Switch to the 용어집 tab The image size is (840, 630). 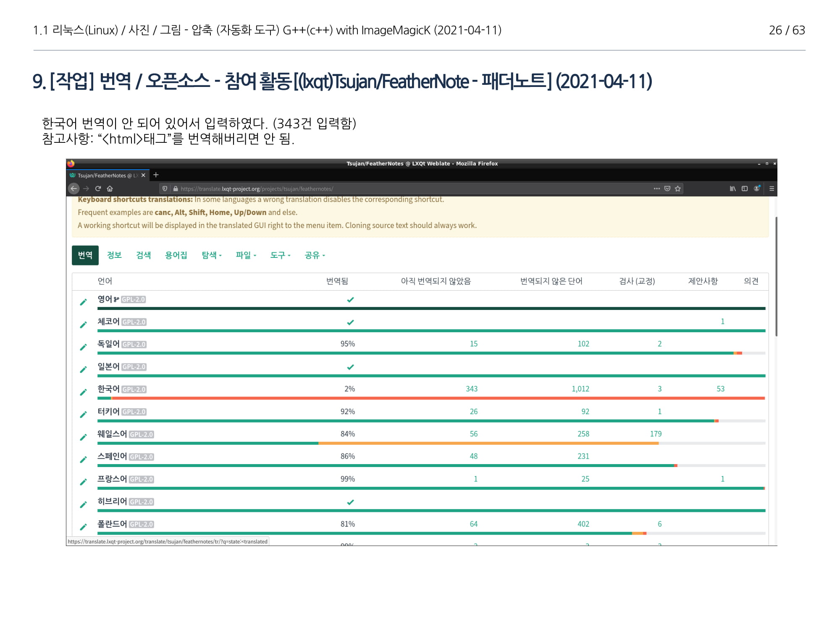pos(176,255)
